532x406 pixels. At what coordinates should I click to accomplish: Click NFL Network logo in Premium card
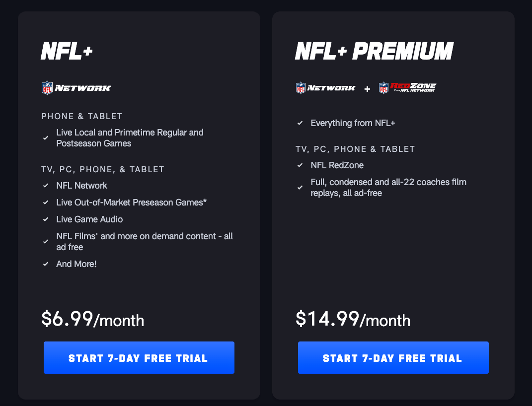(325, 88)
